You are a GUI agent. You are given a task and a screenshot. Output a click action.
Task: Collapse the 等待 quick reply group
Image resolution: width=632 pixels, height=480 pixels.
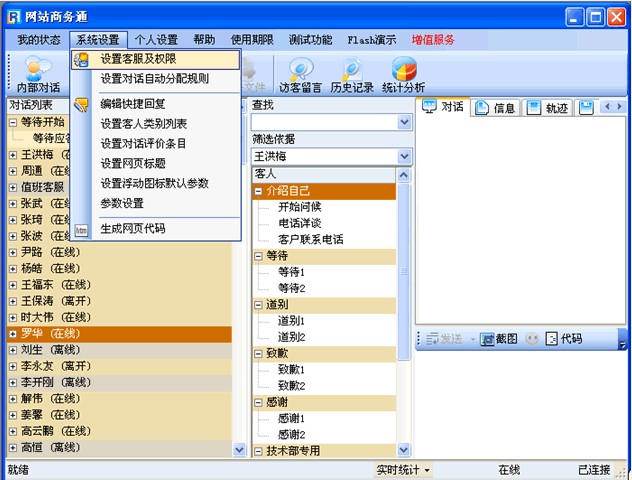[258, 256]
